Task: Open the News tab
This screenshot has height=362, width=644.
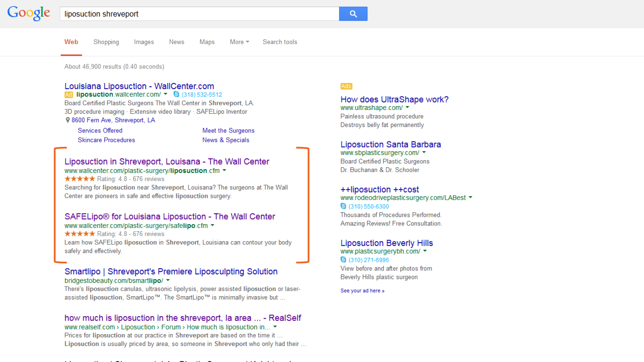Action: (x=176, y=42)
